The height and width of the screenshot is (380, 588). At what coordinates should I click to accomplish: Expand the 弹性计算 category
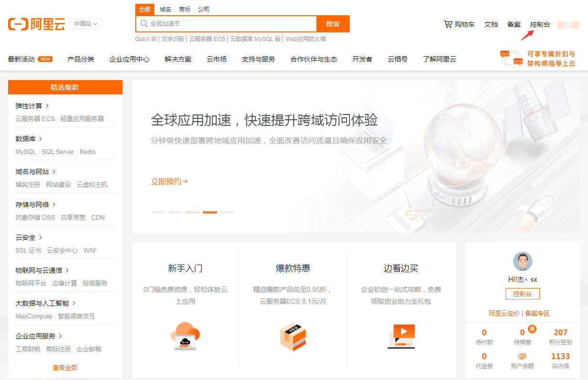click(32, 106)
